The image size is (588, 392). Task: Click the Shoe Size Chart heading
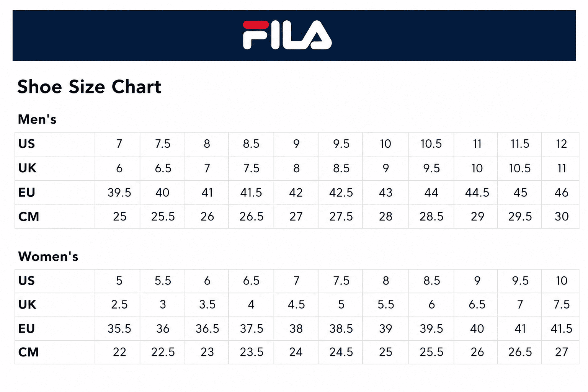tap(89, 87)
